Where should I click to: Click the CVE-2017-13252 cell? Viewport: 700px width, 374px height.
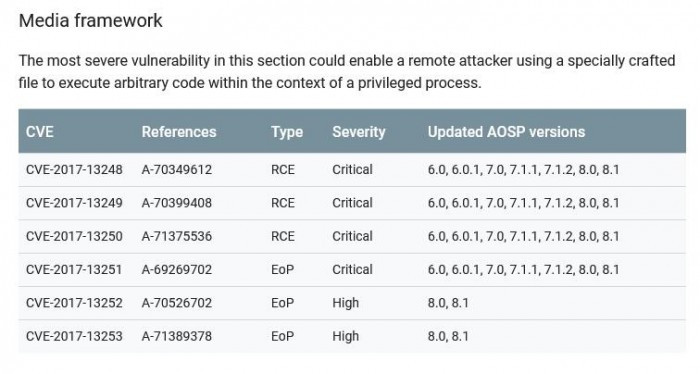tap(74, 303)
